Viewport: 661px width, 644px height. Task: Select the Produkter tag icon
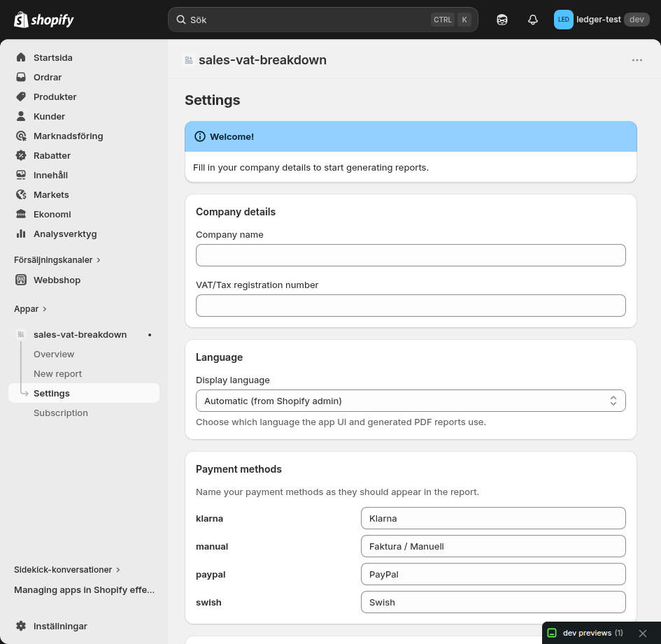tap(20, 96)
